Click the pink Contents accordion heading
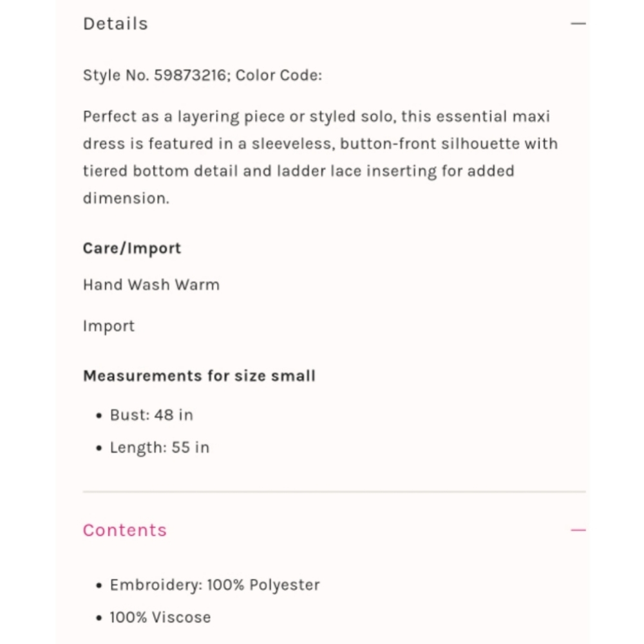This screenshot has width=644, height=644. coord(125,530)
